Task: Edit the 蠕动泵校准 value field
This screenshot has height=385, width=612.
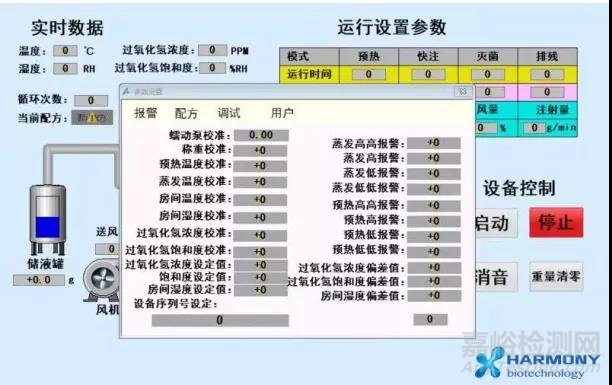Action: [261, 135]
